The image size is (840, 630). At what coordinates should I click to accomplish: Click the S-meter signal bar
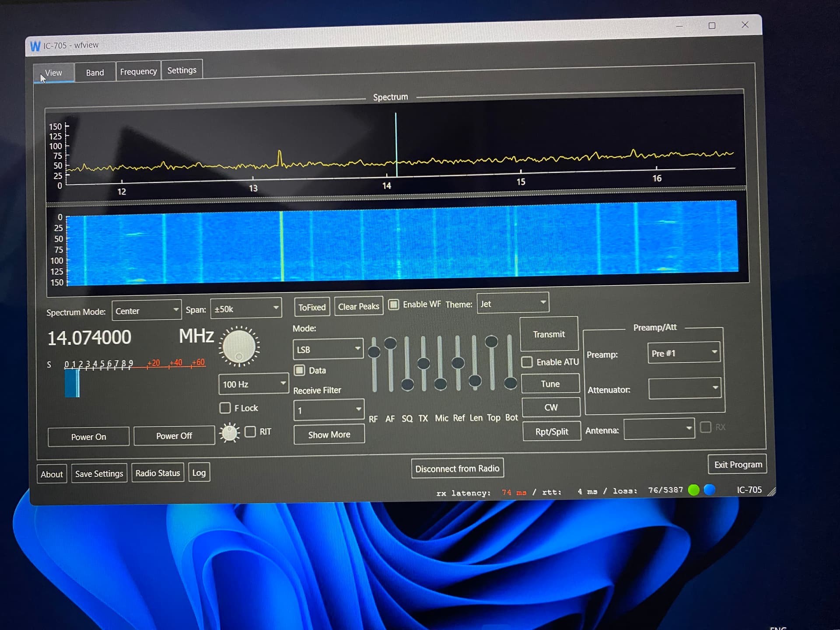click(x=72, y=383)
